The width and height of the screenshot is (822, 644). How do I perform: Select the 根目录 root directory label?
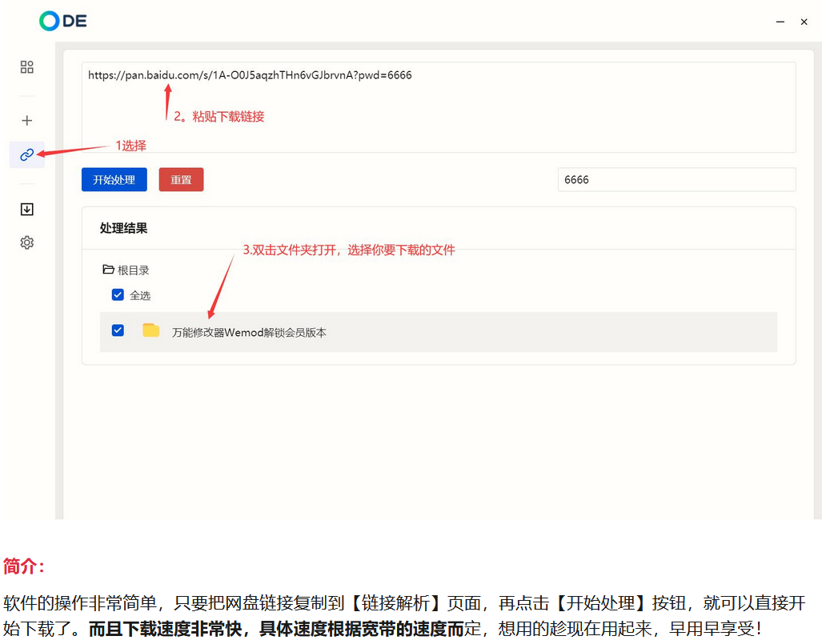(x=134, y=271)
